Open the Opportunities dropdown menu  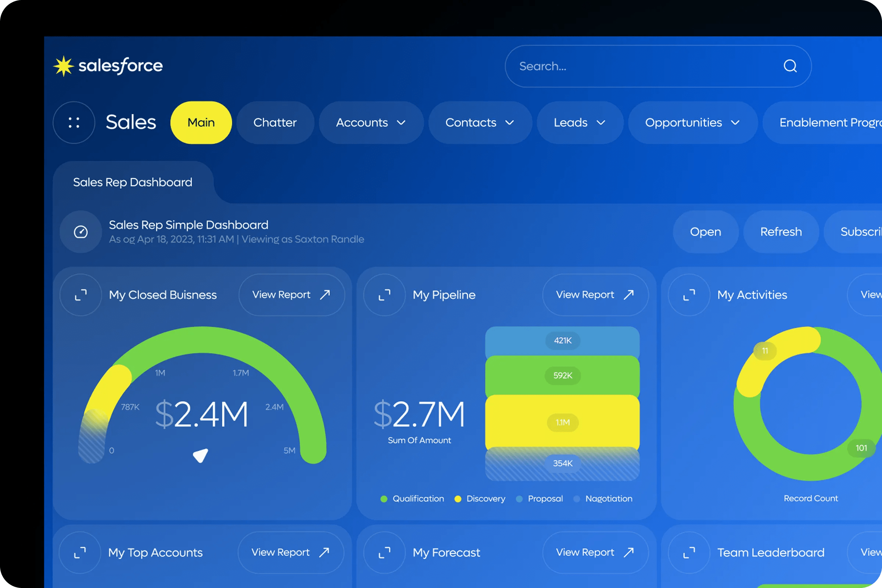pyautogui.click(x=735, y=123)
